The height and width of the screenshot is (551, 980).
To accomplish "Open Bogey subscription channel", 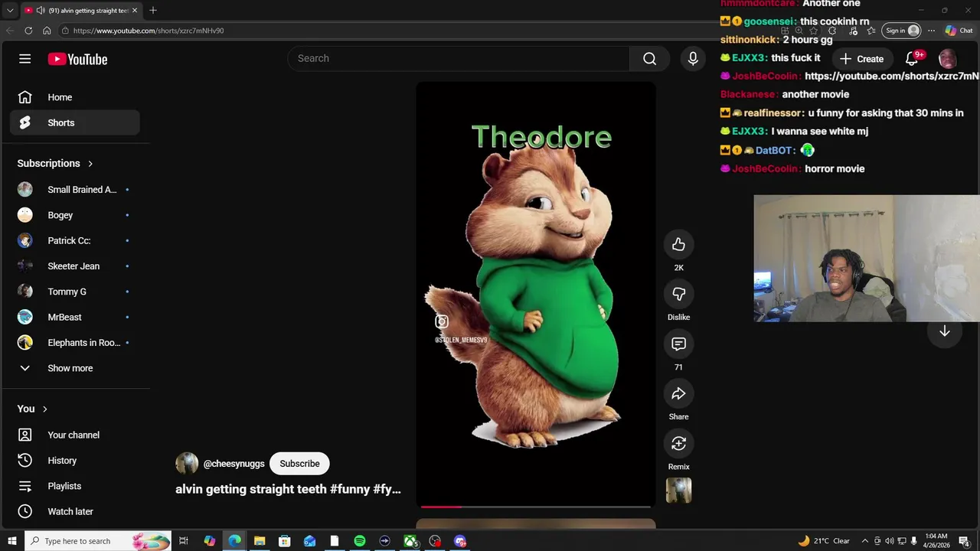I will point(75,215).
